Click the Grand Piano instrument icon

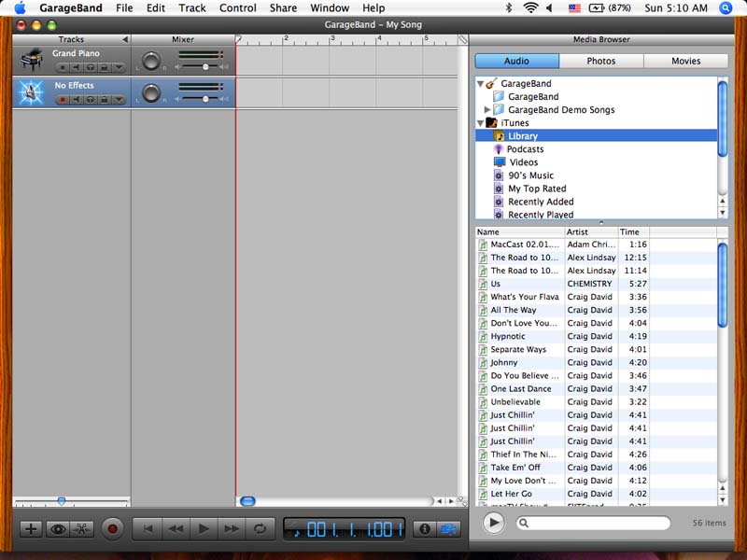(x=32, y=61)
